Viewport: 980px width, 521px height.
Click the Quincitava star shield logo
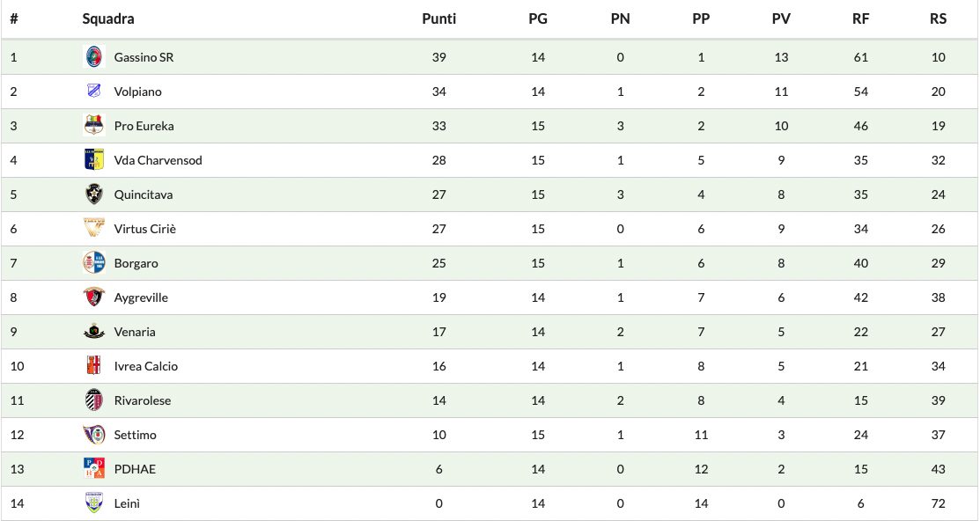[x=93, y=194]
